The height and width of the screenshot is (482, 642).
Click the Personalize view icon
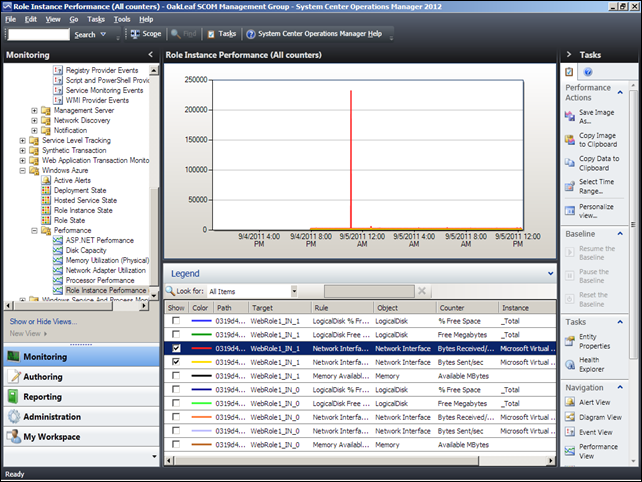(570, 211)
